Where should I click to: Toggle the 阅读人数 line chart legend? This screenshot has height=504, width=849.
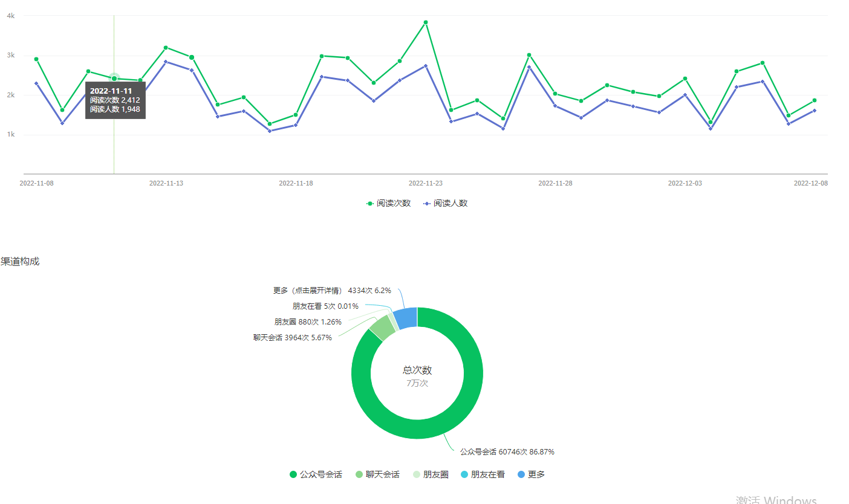446,203
